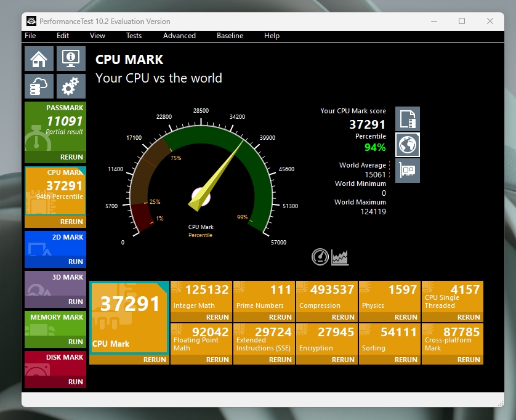
Task: Open the View menu
Action: point(97,36)
